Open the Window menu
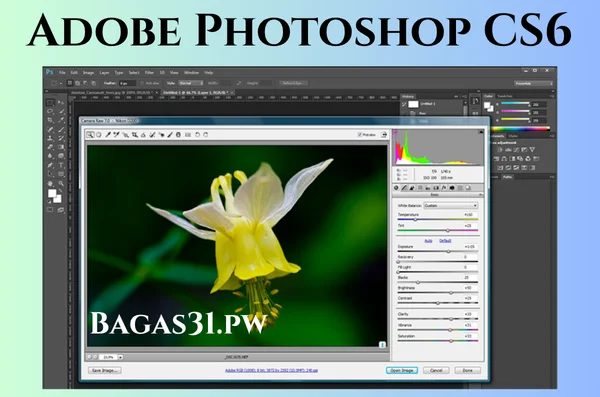Screen dimensions: 600x397 (191, 73)
